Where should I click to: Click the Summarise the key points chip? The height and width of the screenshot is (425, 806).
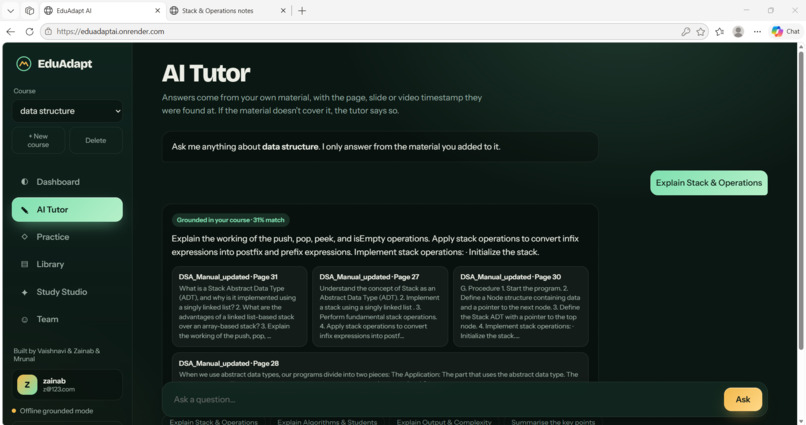click(x=553, y=421)
